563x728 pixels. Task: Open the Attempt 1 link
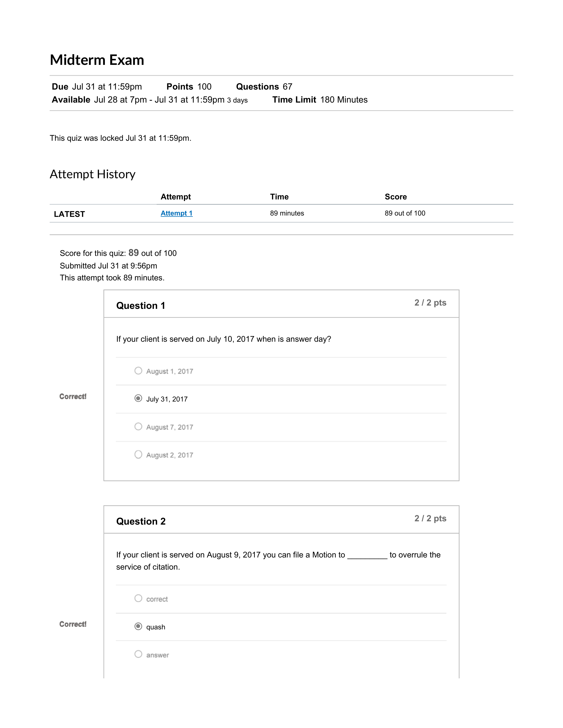[x=176, y=213]
